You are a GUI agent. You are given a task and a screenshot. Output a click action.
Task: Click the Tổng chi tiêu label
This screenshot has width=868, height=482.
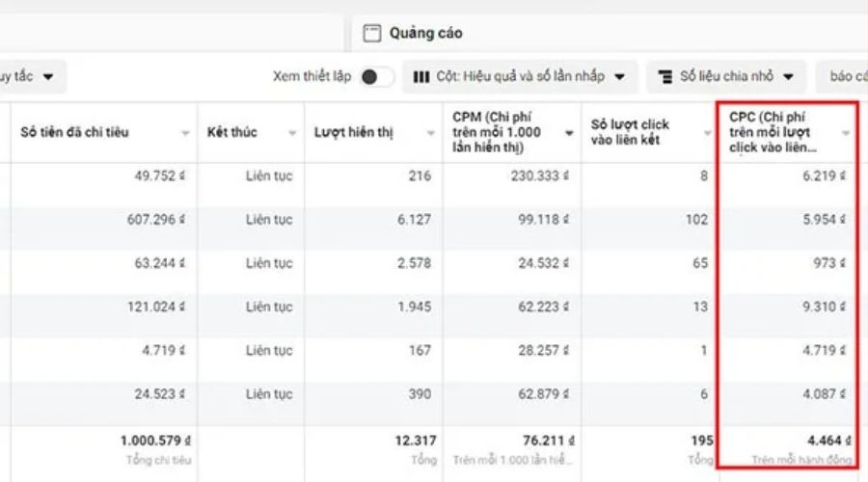coord(158,460)
